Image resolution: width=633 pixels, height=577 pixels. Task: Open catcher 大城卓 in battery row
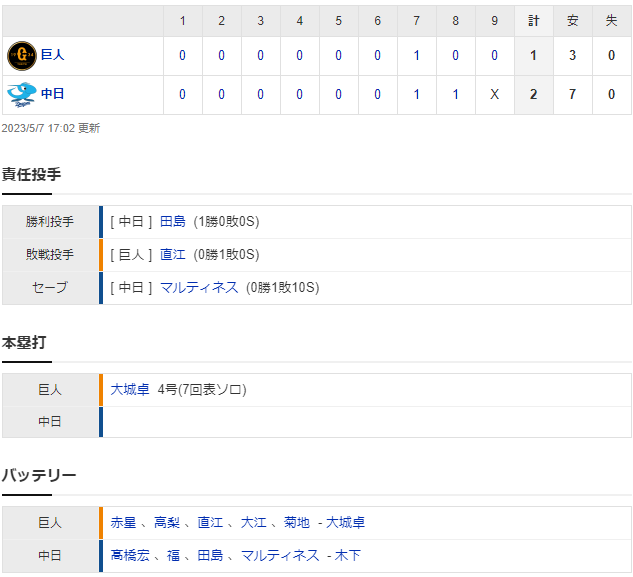[x=346, y=522]
